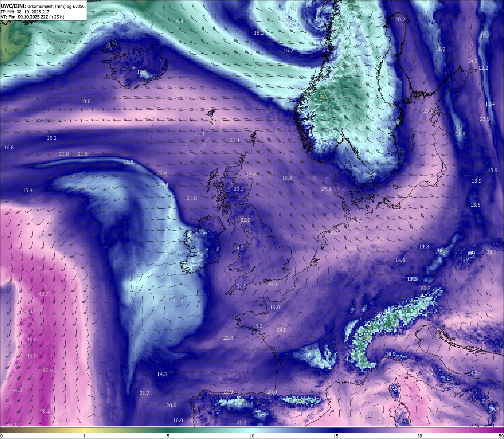Click the 18.6 value south of Iceland
The image size is (504, 439).
pyautogui.click(x=85, y=101)
